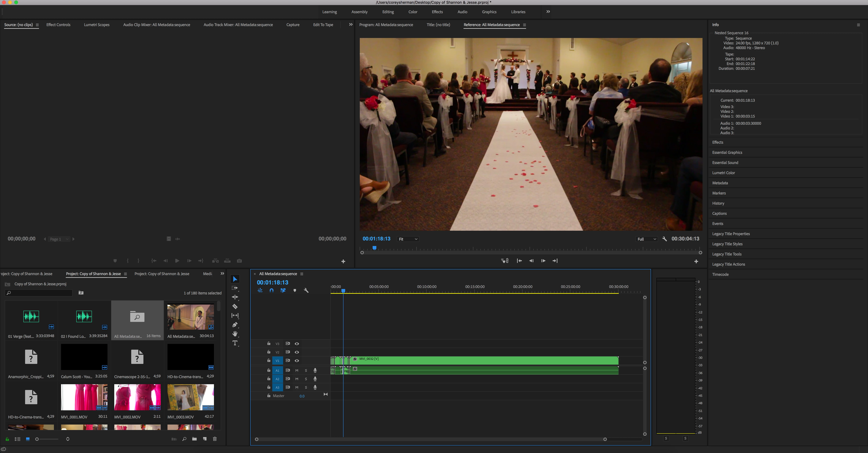Select the Razor tool
The image size is (868, 453).
pyautogui.click(x=235, y=306)
